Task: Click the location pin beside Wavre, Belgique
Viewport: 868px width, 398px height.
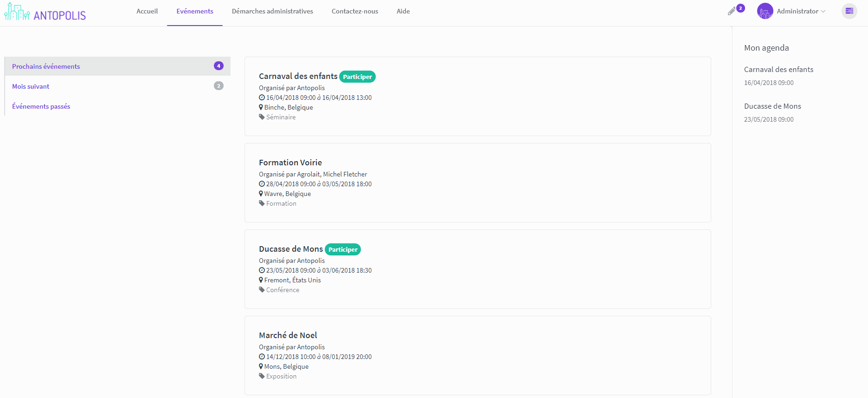Action: pyautogui.click(x=261, y=194)
